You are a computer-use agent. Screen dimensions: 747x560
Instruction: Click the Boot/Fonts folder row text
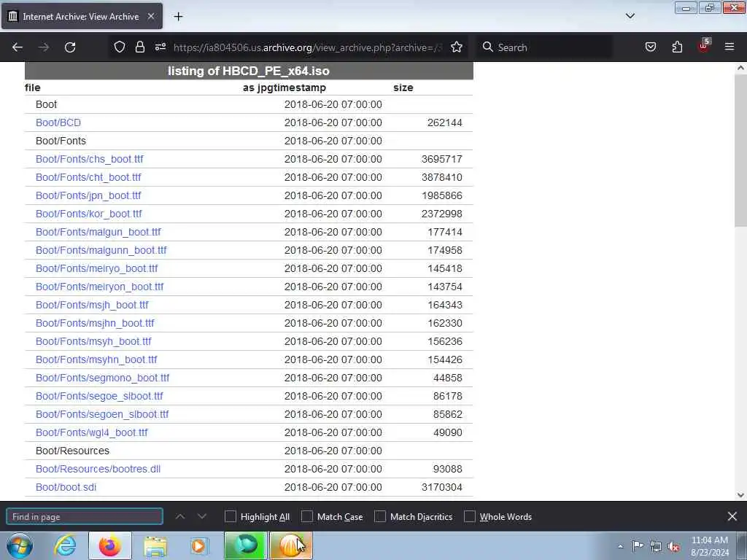pos(61,141)
